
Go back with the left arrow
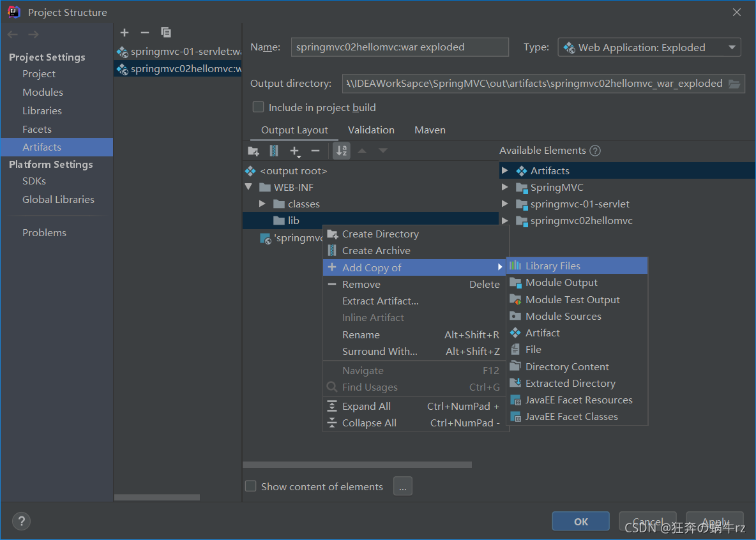click(x=13, y=34)
